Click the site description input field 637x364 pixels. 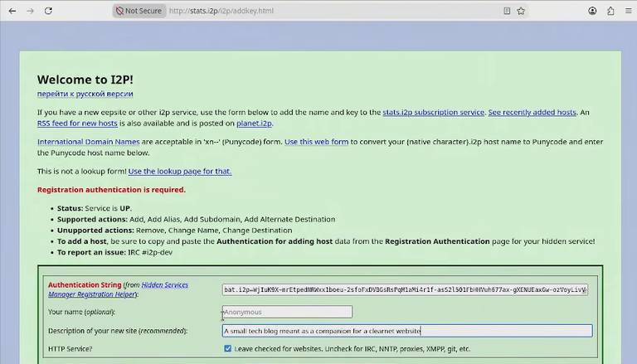click(x=407, y=331)
